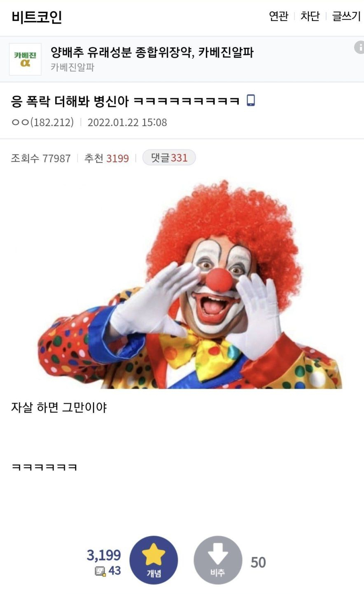Click the ad info icon

point(359,47)
